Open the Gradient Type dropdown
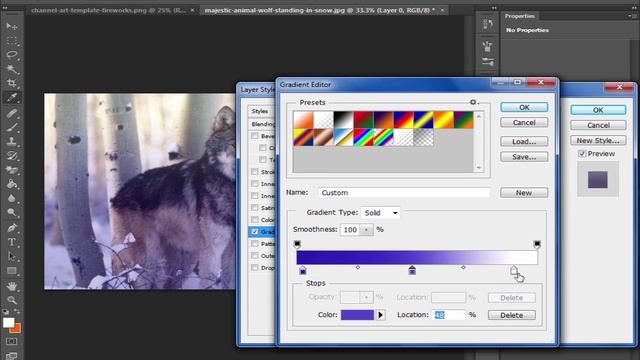Screen dimensions: 640x360 click(x=380, y=213)
